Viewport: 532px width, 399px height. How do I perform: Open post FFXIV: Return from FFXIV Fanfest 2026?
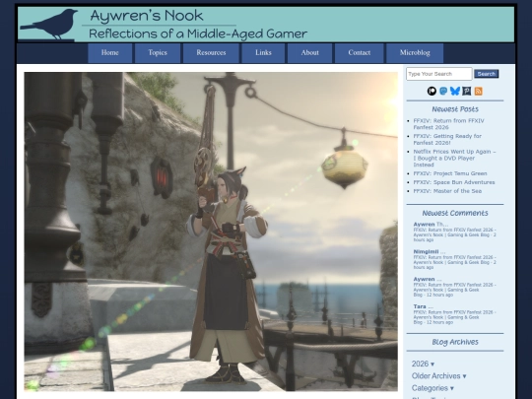pyautogui.click(x=448, y=124)
